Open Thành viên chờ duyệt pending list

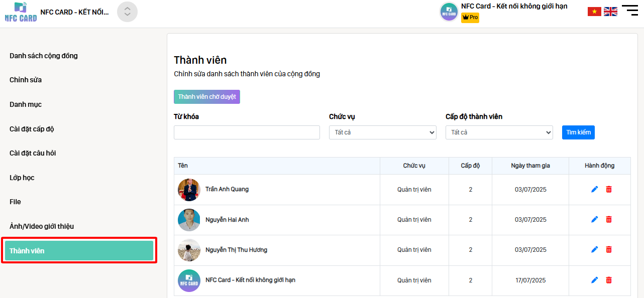[x=207, y=97]
